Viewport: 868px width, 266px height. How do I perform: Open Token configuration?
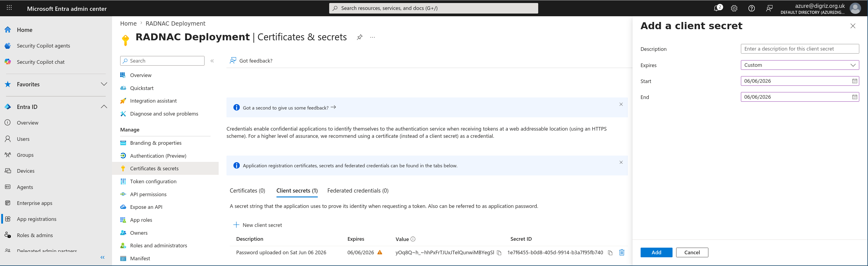coord(153,181)
